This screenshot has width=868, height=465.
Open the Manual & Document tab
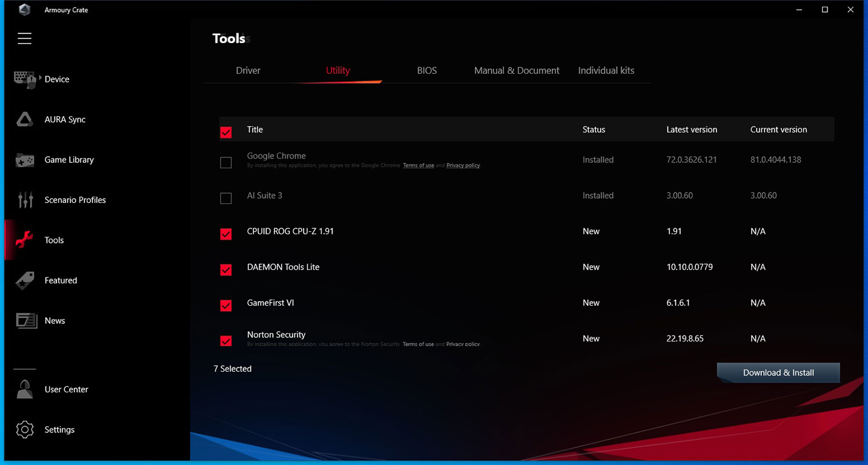click(x=517, y=70)
